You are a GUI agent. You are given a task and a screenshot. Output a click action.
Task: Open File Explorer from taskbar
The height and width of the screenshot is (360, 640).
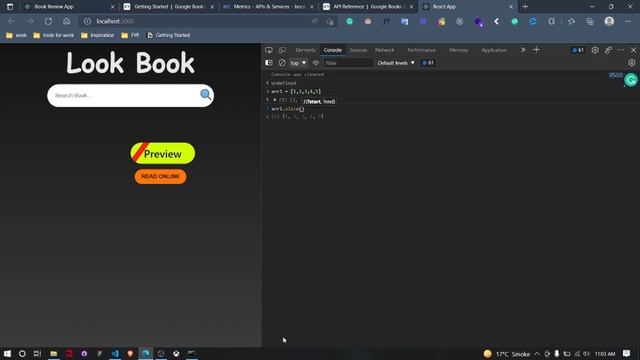pyautogui.click(x=53, y=353)
